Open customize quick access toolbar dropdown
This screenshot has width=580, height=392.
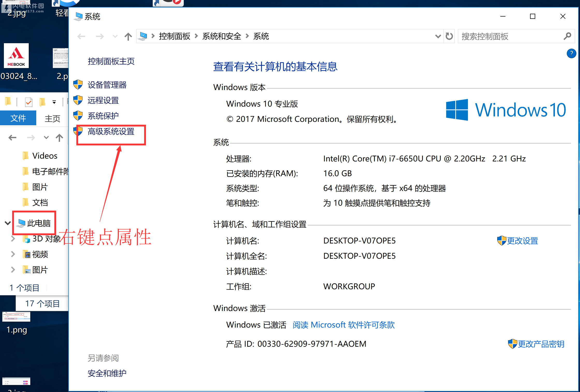(54, 102)
